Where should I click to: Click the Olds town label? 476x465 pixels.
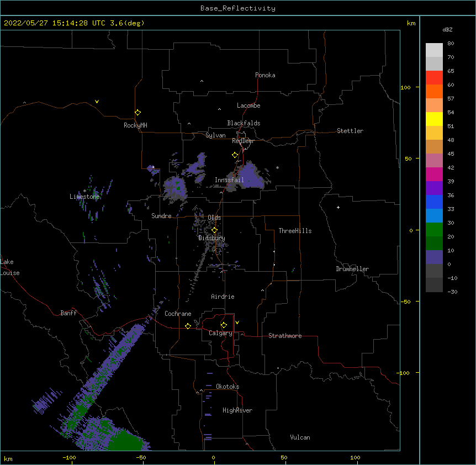[x=214, y=218]
